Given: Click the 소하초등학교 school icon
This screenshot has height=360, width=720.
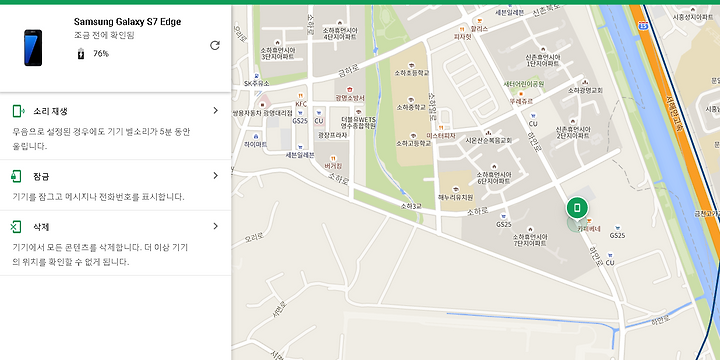Looking at the screenshot, I should [x=411, y=65].
